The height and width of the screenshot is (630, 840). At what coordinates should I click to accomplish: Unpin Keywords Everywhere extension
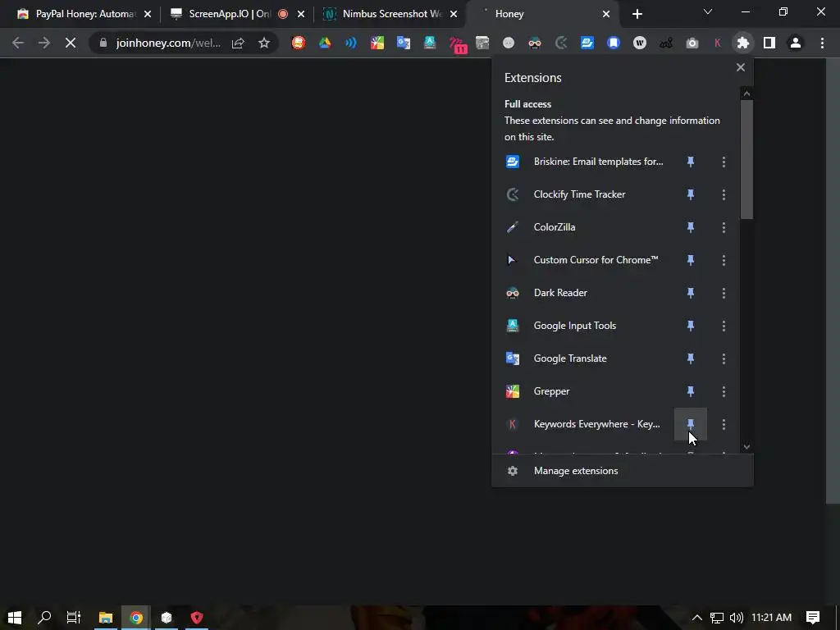point(691,424)
